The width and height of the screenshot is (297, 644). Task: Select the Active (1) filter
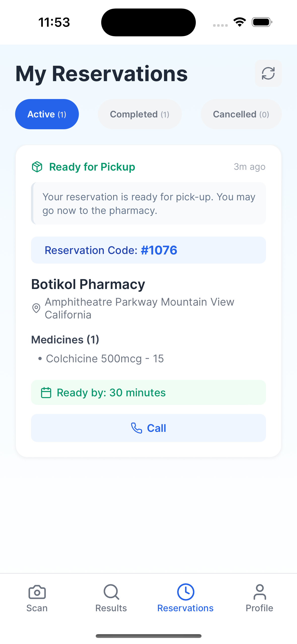[x=47, y=114]
